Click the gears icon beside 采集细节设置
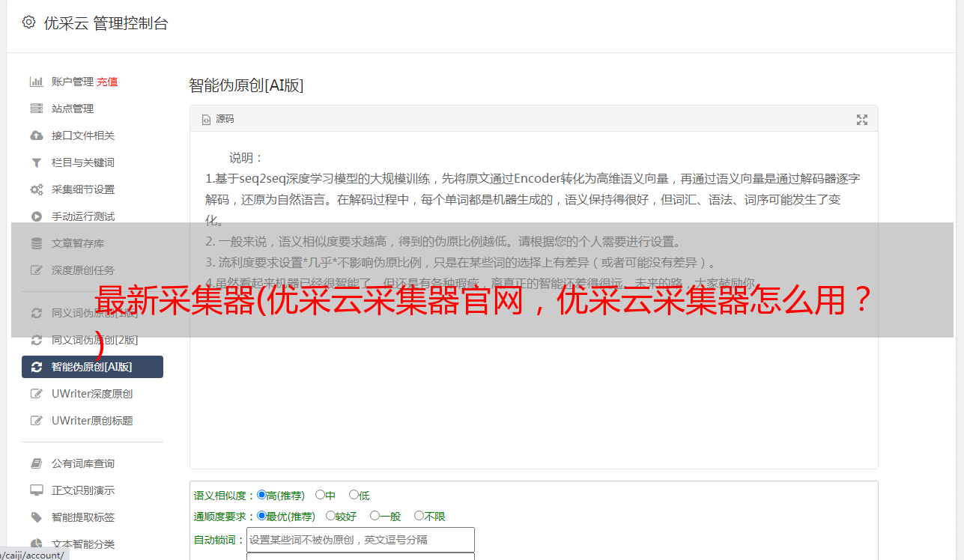The height and width of the screenshot is (560, 964). (36, 189)
